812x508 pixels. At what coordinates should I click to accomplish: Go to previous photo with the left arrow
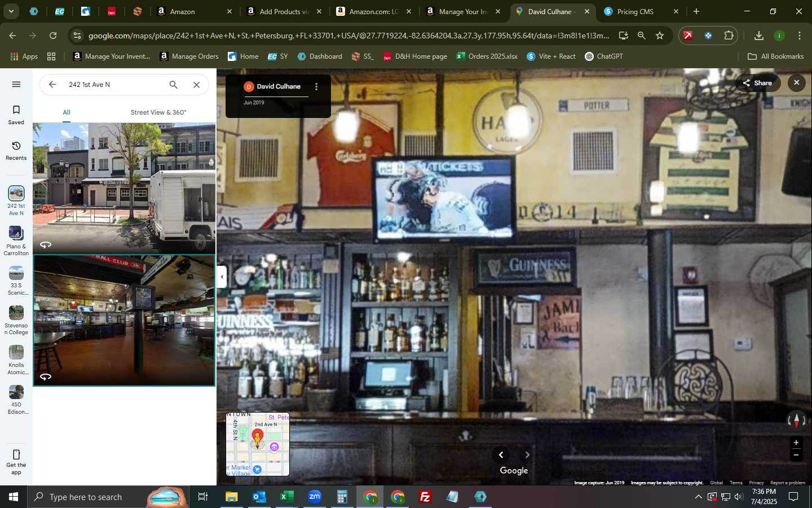501,454
